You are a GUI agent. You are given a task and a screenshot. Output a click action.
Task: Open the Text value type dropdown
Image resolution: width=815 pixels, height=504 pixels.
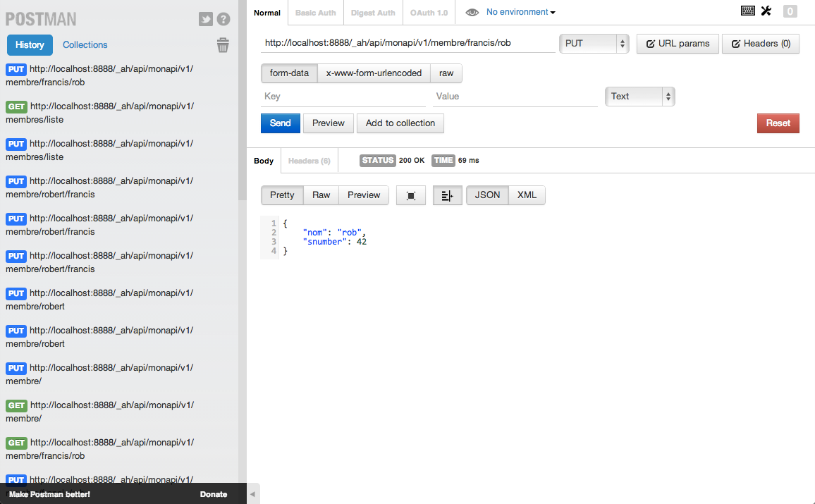pyautogui.click(x=639, y=96)
